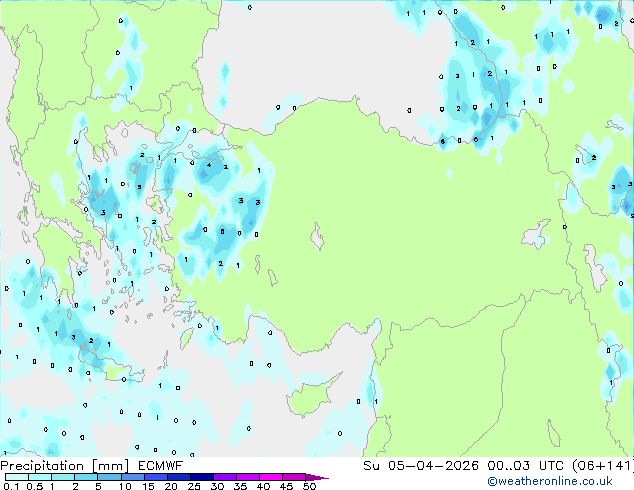Select the 1–2 mm legend swatch
Viewport: 634px width, 490px height.
pos(63,477)
